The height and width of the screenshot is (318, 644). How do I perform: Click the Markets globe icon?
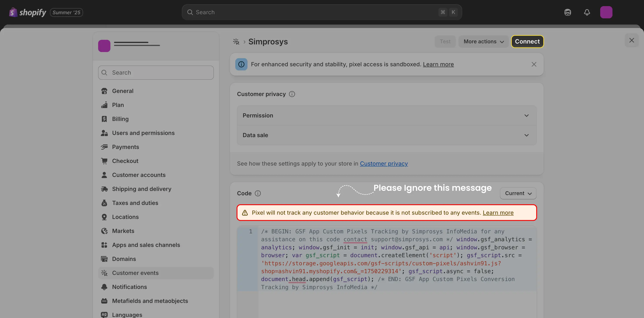pyautogui.click(x=104, y=231)
